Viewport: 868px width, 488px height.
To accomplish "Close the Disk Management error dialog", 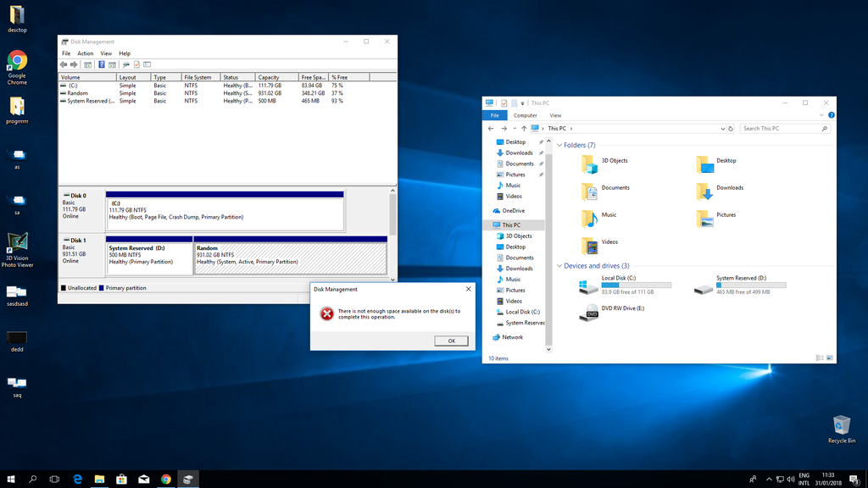I will [468, 289].
